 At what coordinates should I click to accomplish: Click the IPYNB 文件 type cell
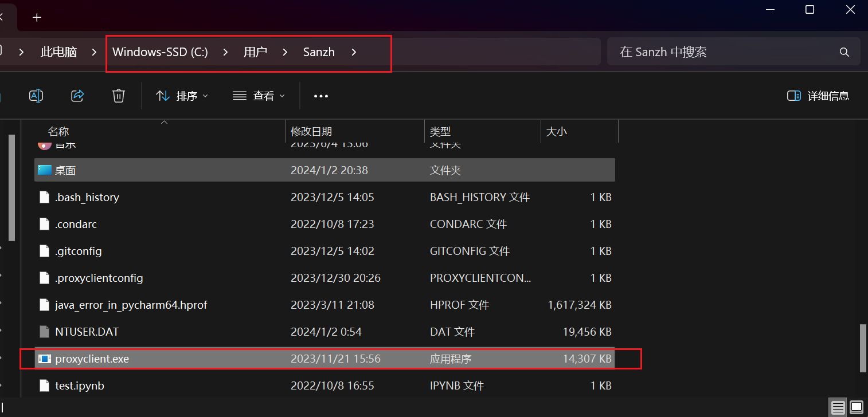(457, 385)
